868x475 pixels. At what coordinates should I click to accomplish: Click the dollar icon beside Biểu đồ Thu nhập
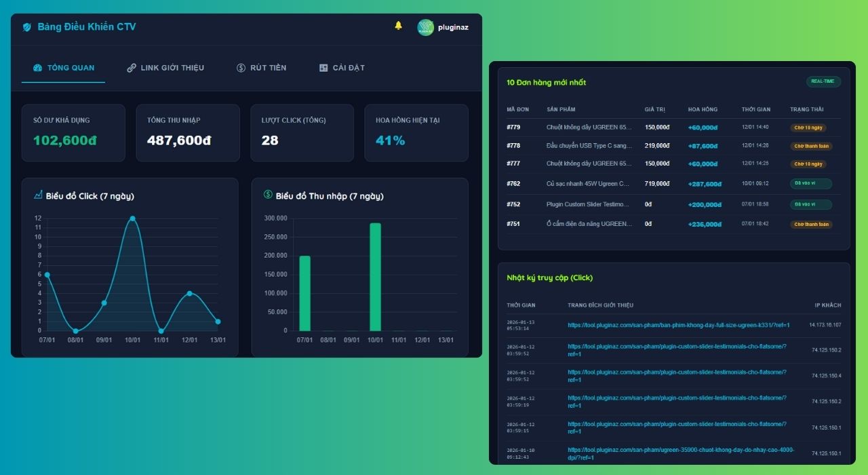tap(268, 195)
